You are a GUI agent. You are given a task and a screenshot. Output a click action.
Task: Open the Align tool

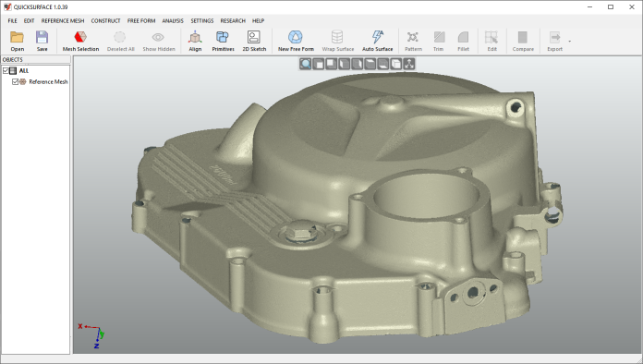tap(195, 42)
